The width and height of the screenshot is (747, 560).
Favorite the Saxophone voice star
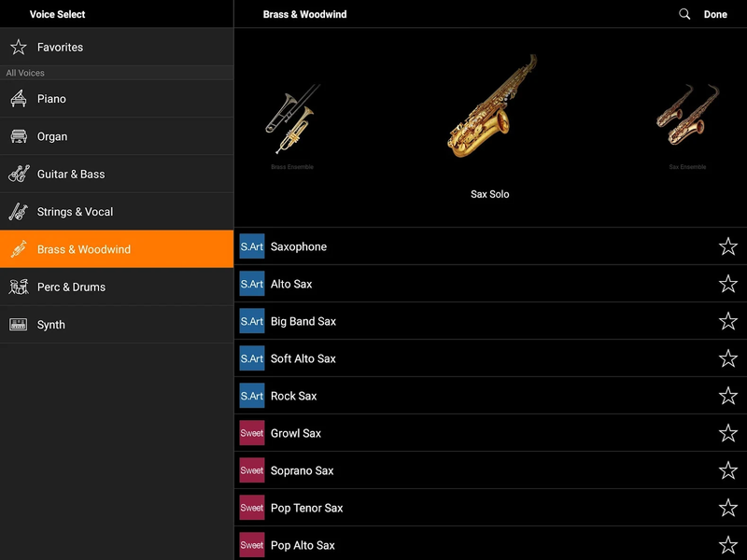(x=728, y=246)
